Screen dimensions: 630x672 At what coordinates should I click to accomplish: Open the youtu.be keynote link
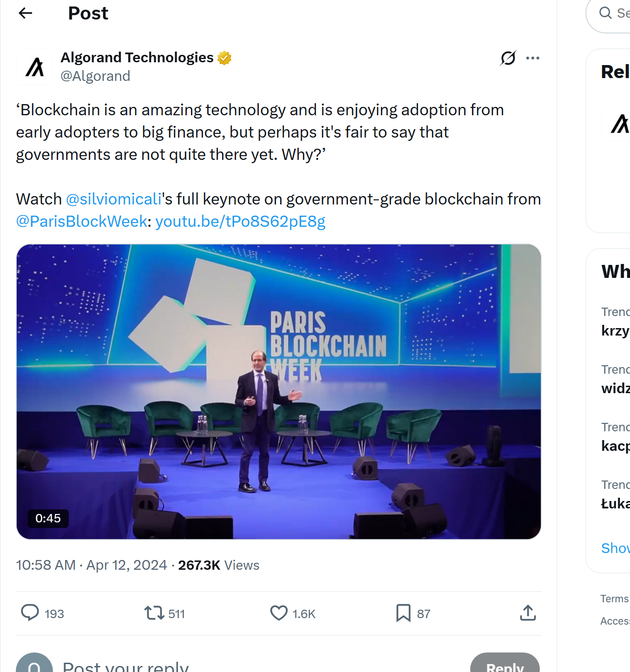[x=241, y=222]
